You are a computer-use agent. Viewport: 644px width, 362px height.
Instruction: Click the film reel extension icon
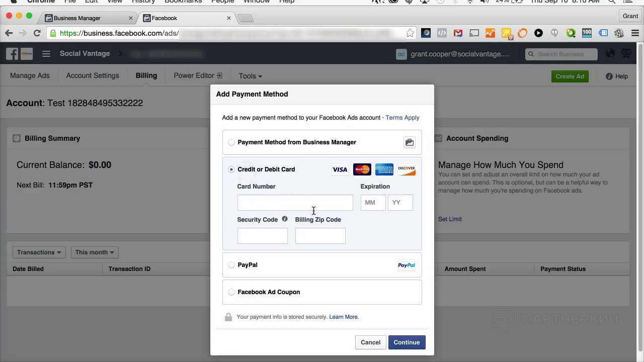(x=619, y=33)
